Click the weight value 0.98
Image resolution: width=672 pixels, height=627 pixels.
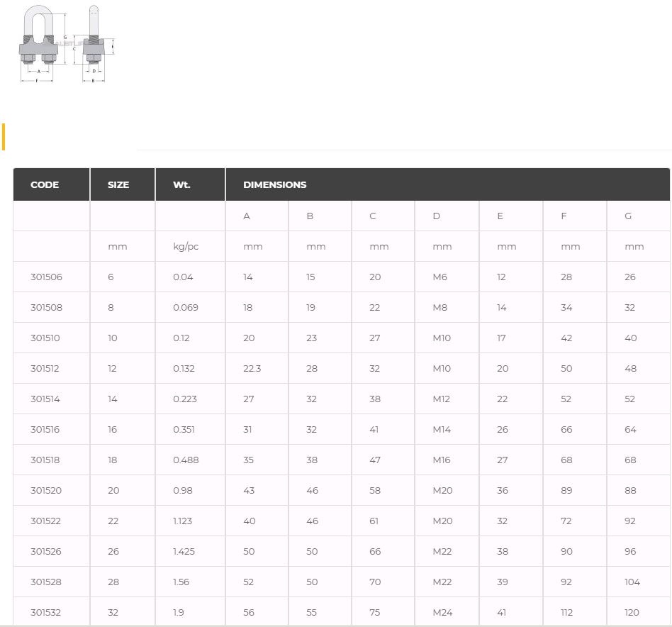(x=183, y=490)
